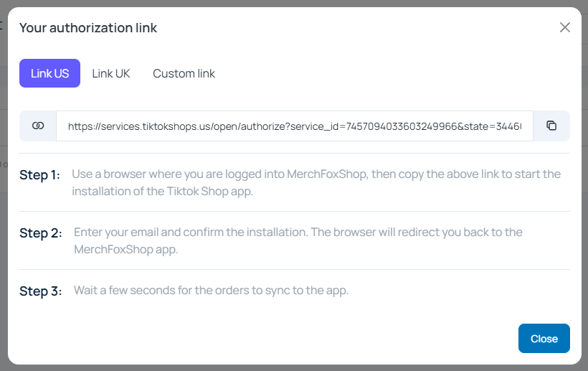588x371 pixels.
Task: Click the "Step 3:" label
Action: tap(41, 291)
